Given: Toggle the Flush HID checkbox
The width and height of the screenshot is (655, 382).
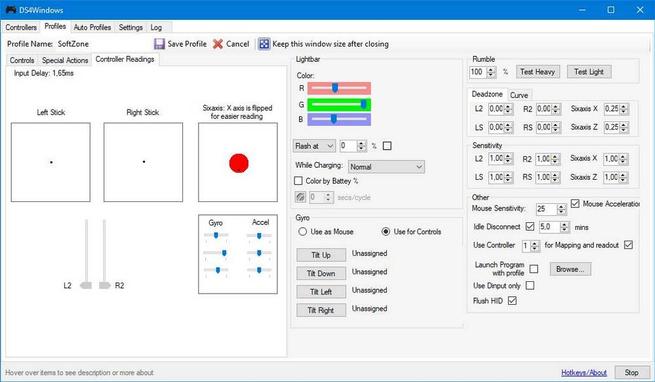Looking at the screenshot, I should pyautogui.click(x=512, y=301).
